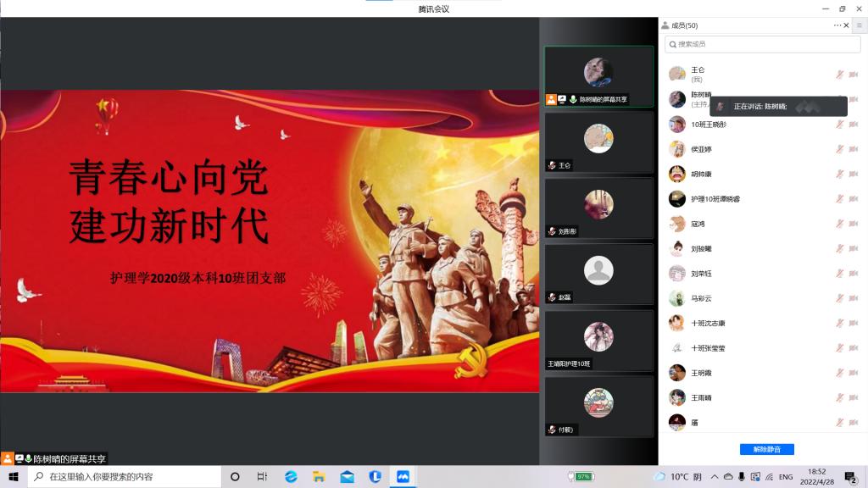The width and height of the screenshot is (868, 488).
Task: Open the Mail app in taskbar
Action: [347, 477]
